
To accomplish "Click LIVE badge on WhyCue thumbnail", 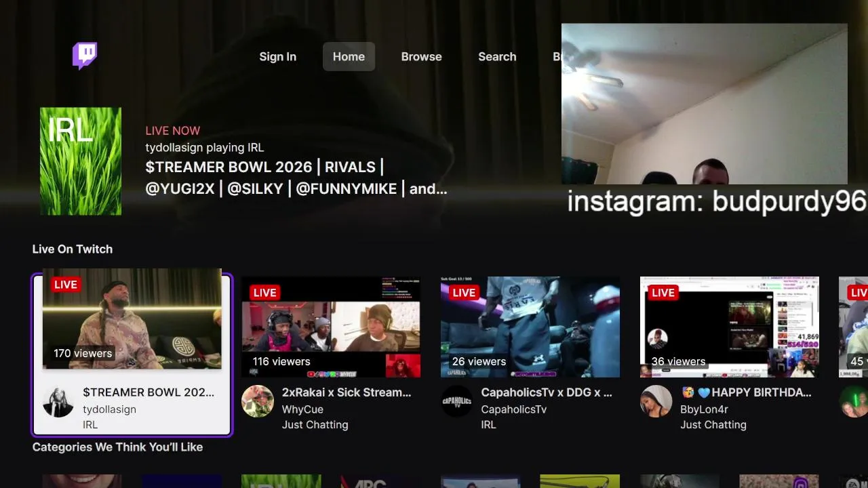I will point(265,293).
